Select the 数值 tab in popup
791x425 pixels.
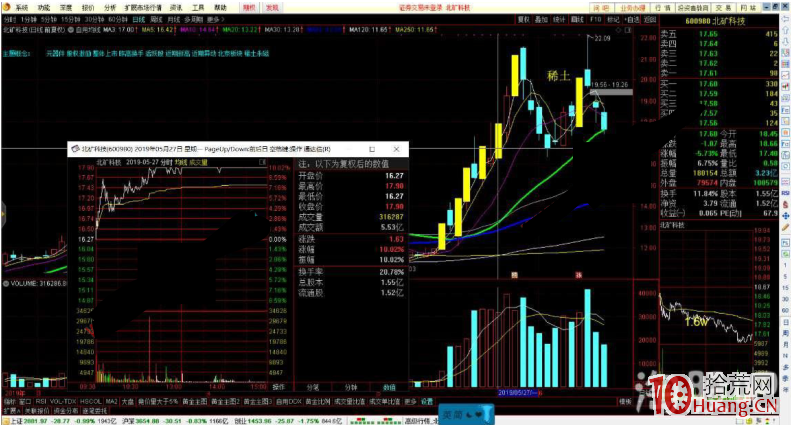point(389,387)
